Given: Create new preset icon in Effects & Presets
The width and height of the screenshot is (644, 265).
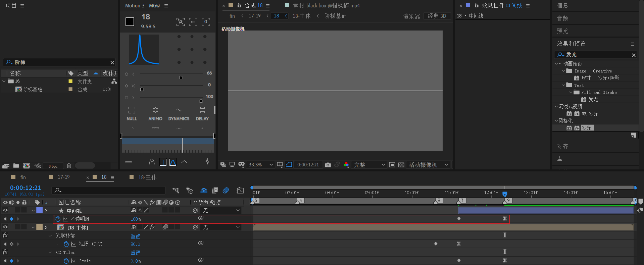Looking at the screenshot, I should click(634, 135).
